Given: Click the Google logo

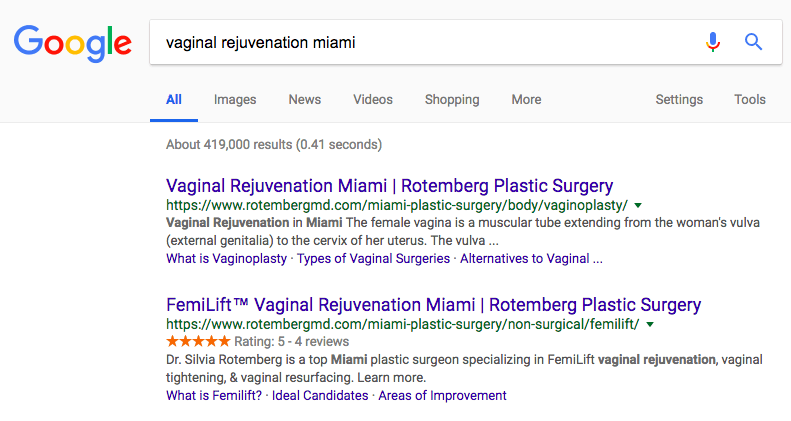Looking at the screenshot, I should click(72, 42).
